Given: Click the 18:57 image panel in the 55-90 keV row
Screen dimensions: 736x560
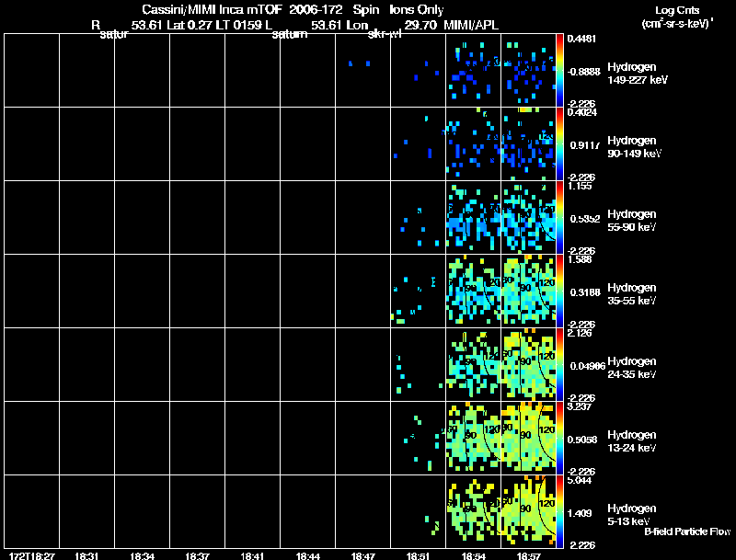Looking at the screenshot, I should coord(528,217).
